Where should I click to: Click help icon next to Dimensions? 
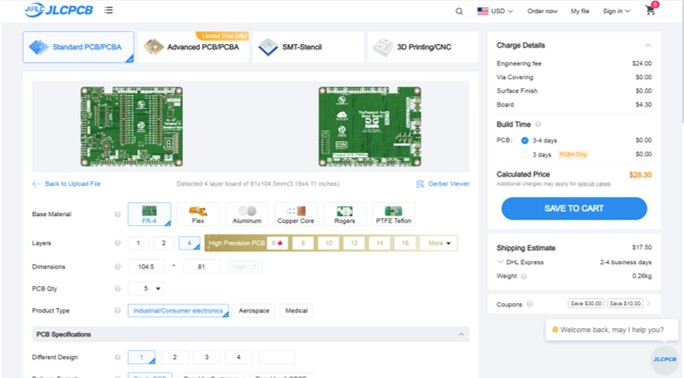pos(118,266)
